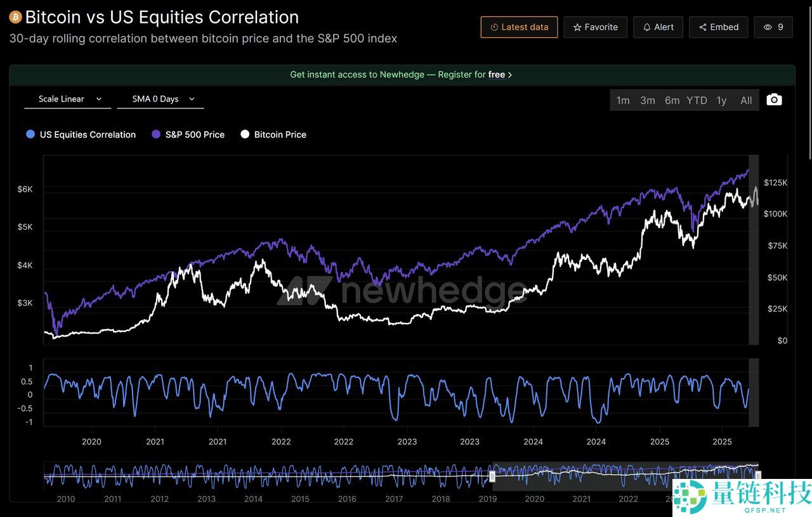812x517 pixels.
Task: Click the left navigator range handle
Action: [x=492, y=476]
